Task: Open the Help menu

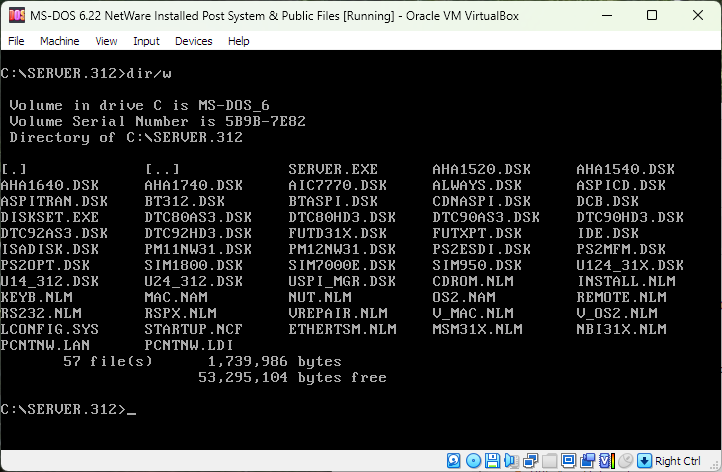Action: pos(238,41)
